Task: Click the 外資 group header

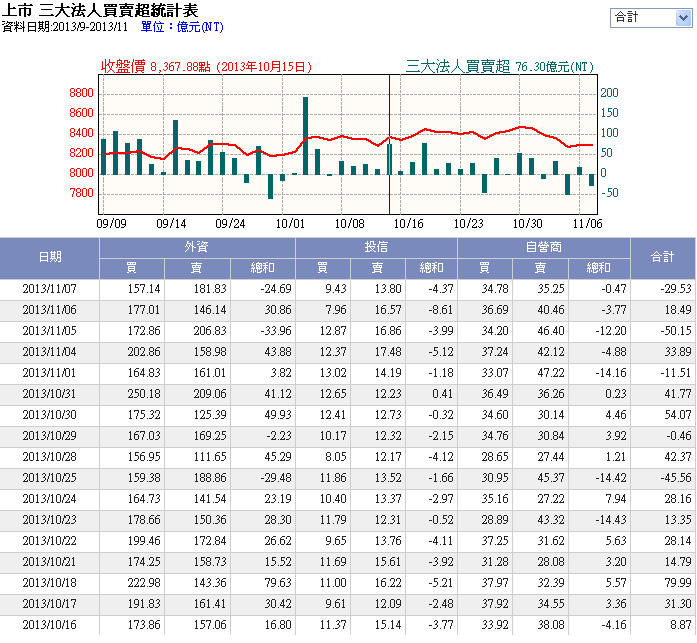Action: [197, 247]
